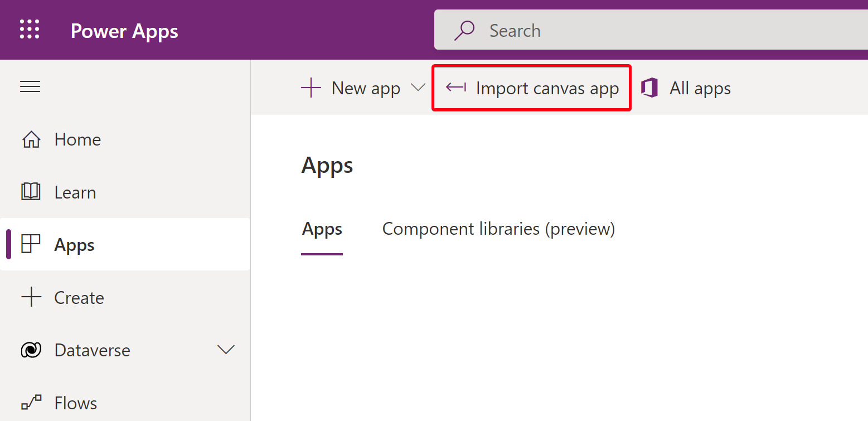
Task: Select Apps in left navigation
Action: [125, 244]
